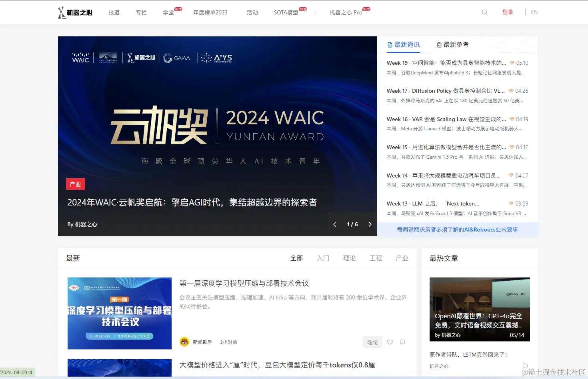Viewport: 588px width, 379px height.
Task: Select the 产业 filter tab
Action: click(402, 258)
